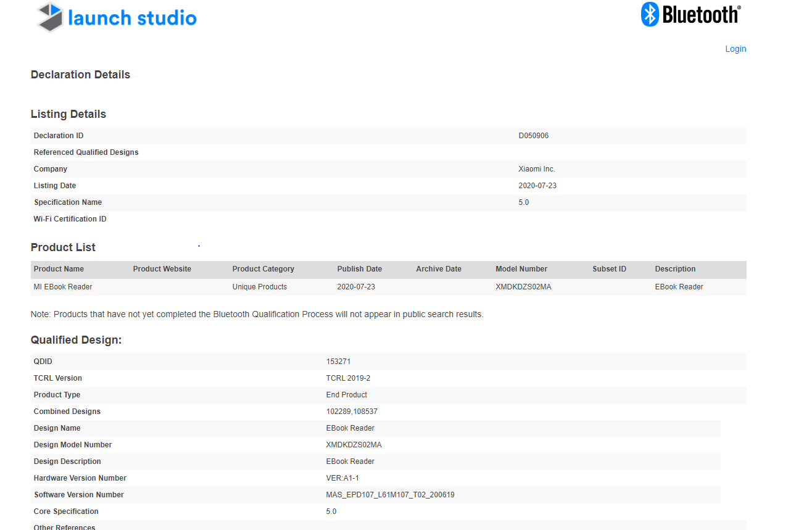Click model number XMDKDZS02MA in Product List

click(x=524, y=287)
